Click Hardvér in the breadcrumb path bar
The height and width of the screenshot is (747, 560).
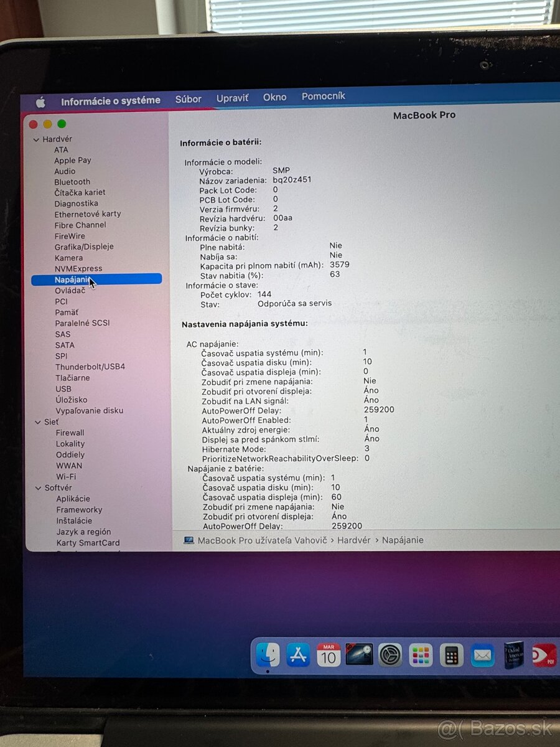click(354, 540)
